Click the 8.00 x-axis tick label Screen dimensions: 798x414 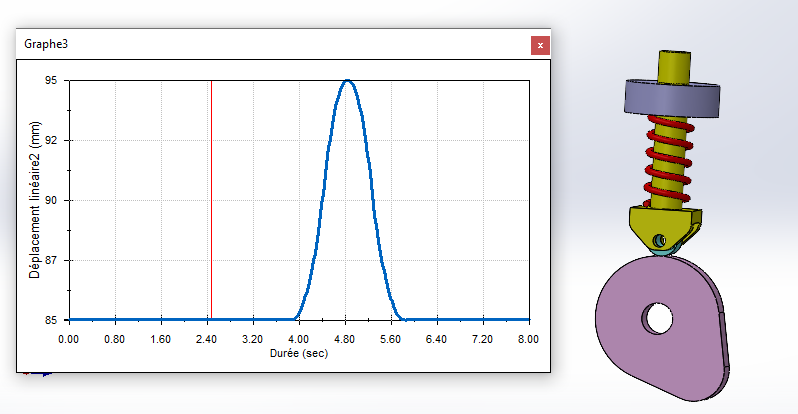[x=528, y=340]
